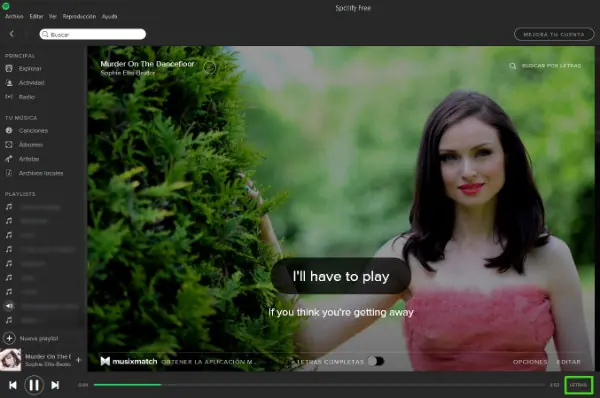The height and width of the screenshot is (398, 600).
Task: Click the currently playing speaker playlist icon
Action: 9,306
